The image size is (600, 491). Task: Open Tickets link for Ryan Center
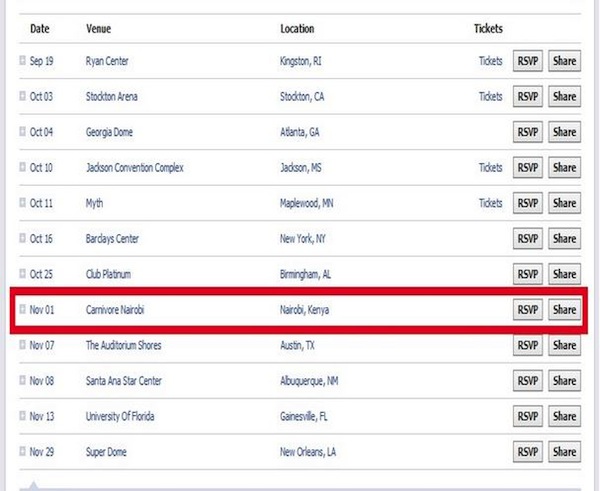[490, 61]
